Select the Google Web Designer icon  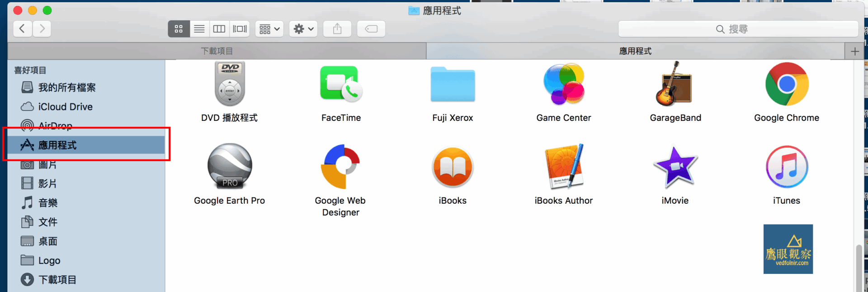coord(341,167)
